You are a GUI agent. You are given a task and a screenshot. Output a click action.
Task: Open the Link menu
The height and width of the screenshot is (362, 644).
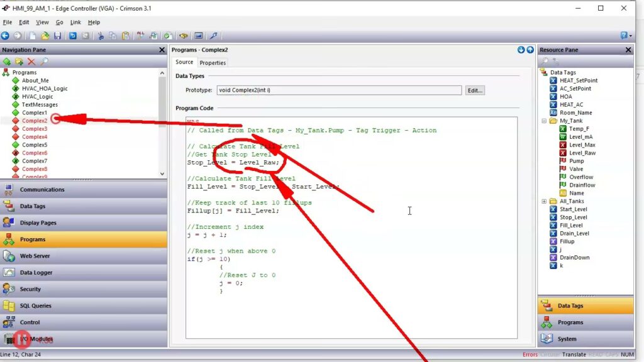75,22
